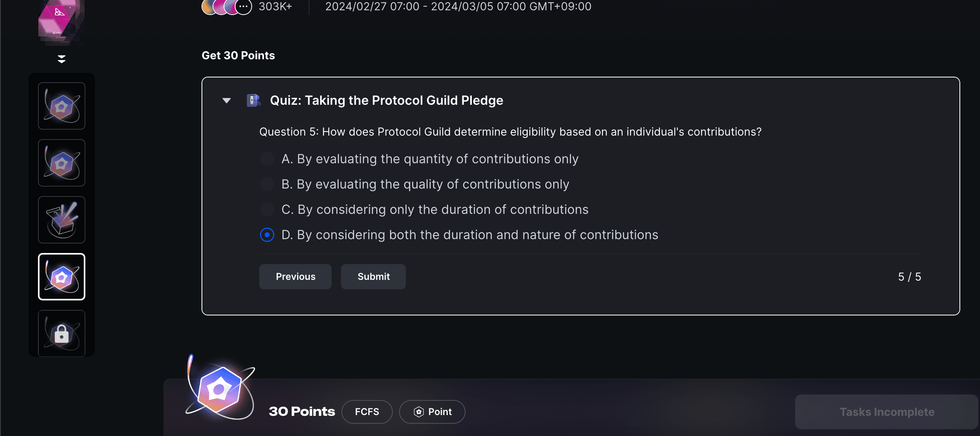This screenshot has width=980, height=436.
Task: Open participants list via ellipsis avatar
Action: click(243, 7)
